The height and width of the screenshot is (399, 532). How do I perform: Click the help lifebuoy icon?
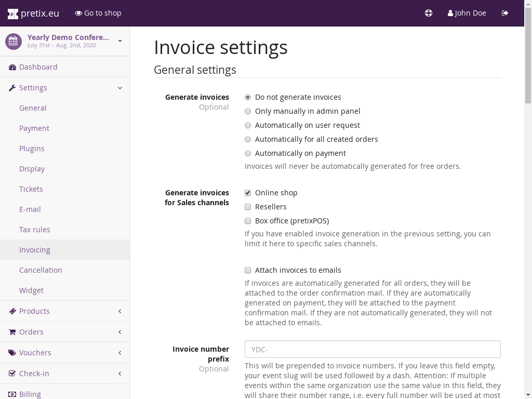[429, 13]
